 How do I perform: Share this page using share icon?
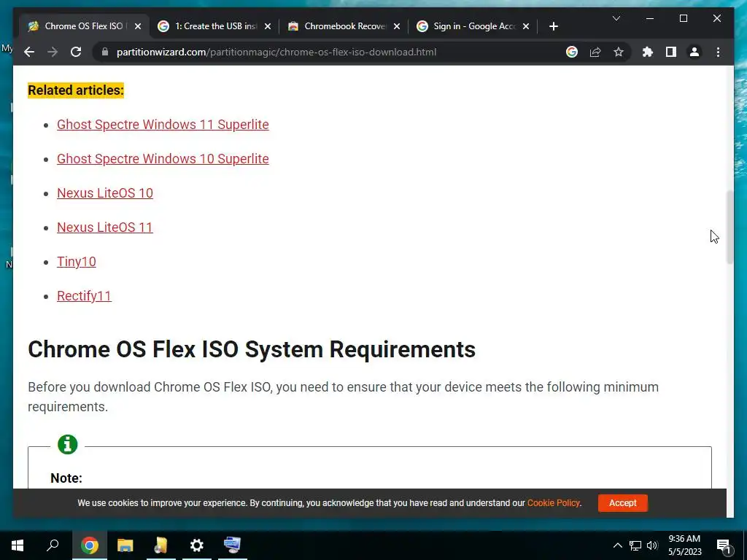(x=595, y=52)
